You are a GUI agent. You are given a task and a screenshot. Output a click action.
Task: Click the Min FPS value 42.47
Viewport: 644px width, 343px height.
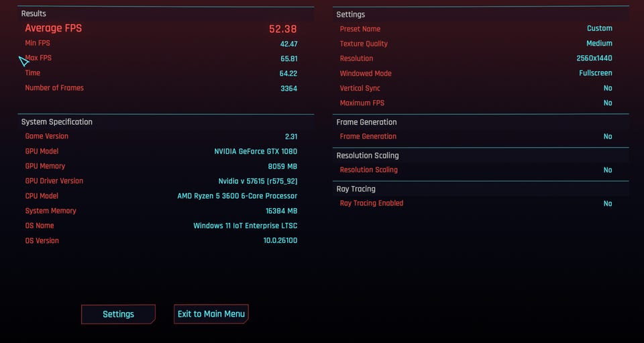289,44
